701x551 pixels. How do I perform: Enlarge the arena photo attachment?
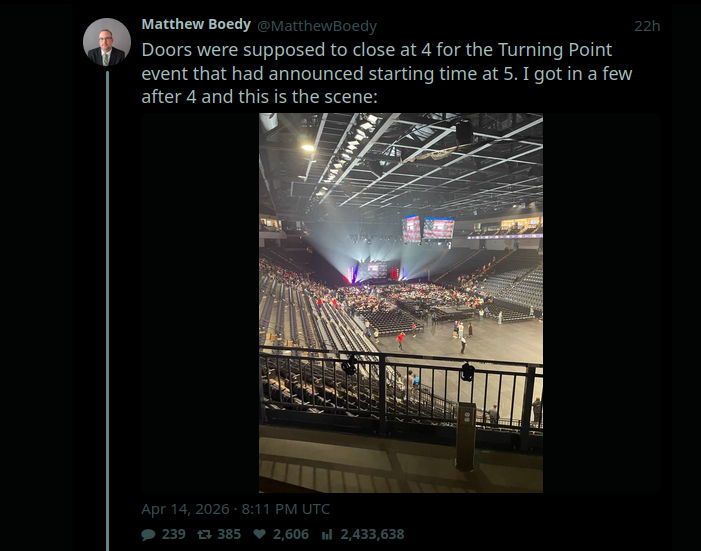pyautogui.click(x=401, y=302)
